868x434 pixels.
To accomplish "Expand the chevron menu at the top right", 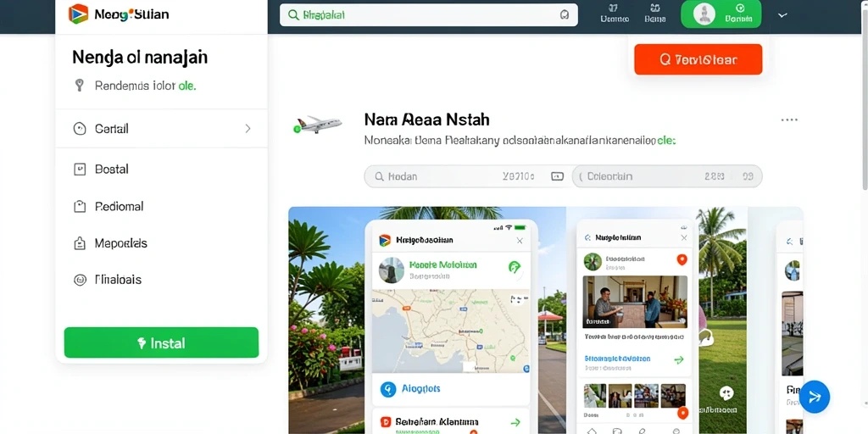I will (782, 15).
